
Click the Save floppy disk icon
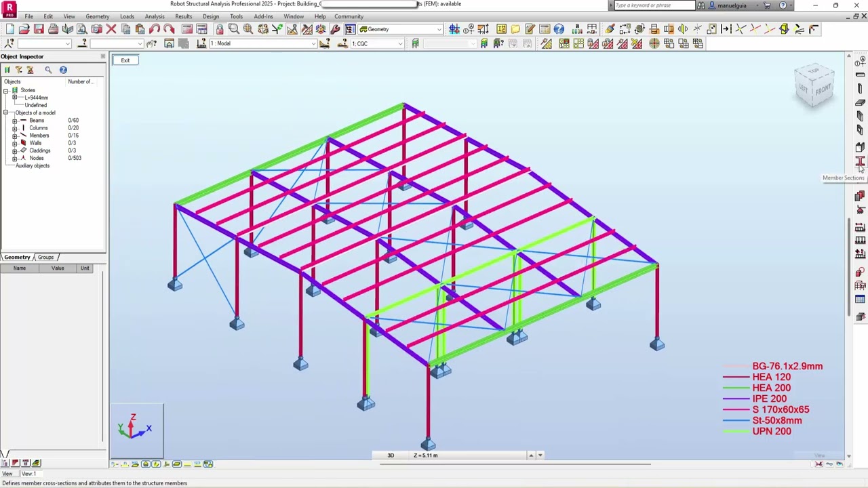click(39, 29)
